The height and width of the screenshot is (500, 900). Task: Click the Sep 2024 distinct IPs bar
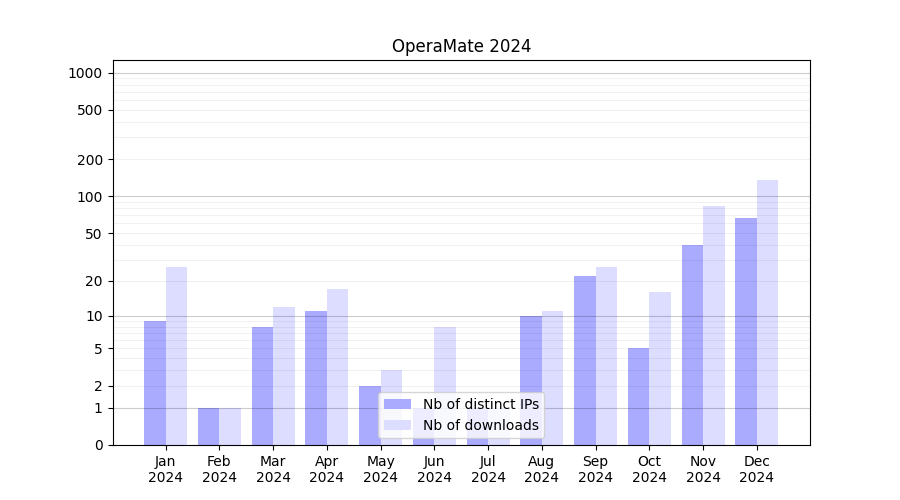pos(585,360)
